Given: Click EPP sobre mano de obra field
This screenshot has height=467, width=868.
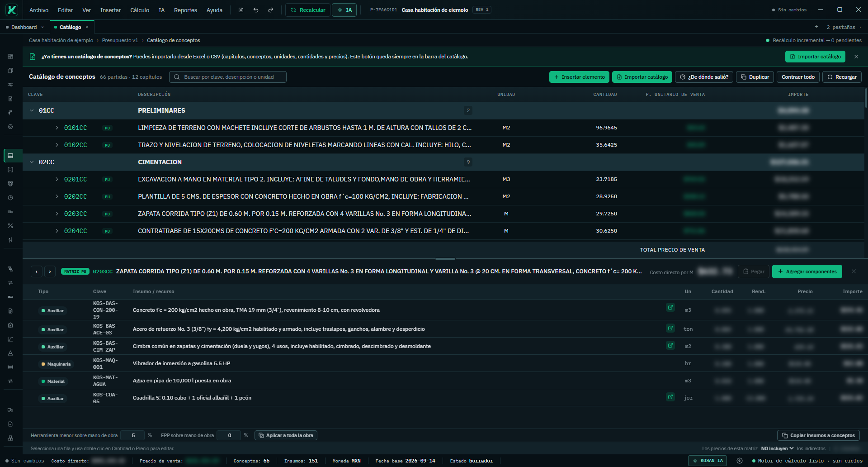Looking at the screenshot, I should tap(229, 435).
